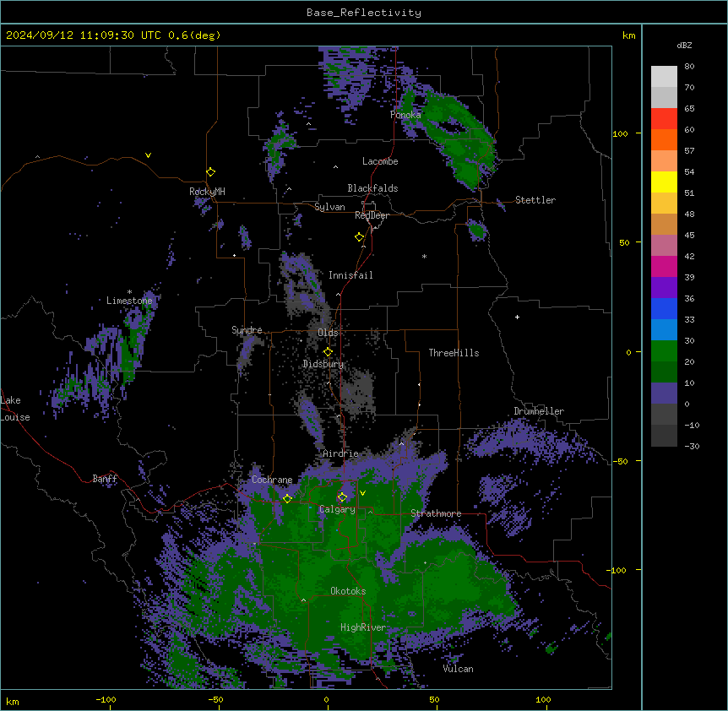Click the km unit label at bottom left
This screenshot has width=728, height=711.
coord(13,701)
